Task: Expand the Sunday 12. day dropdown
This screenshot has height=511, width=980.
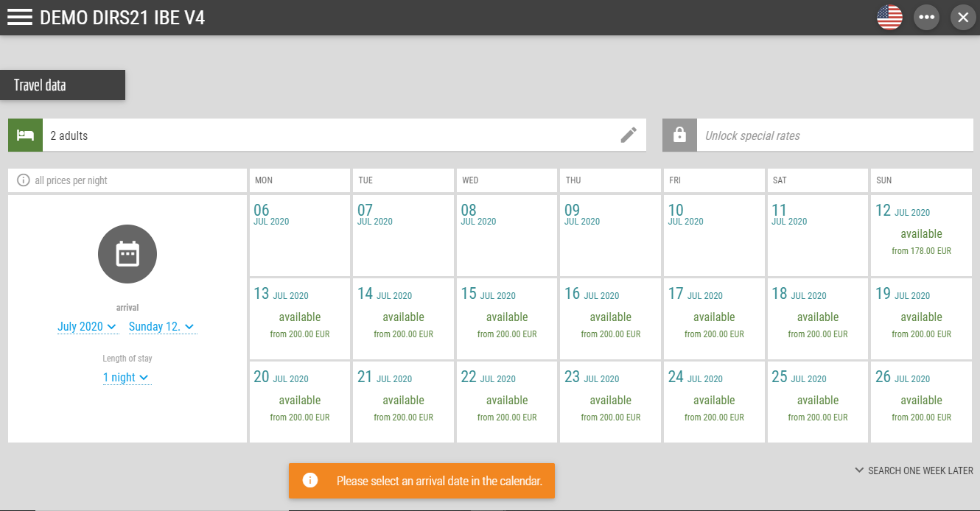Action: 161,327
